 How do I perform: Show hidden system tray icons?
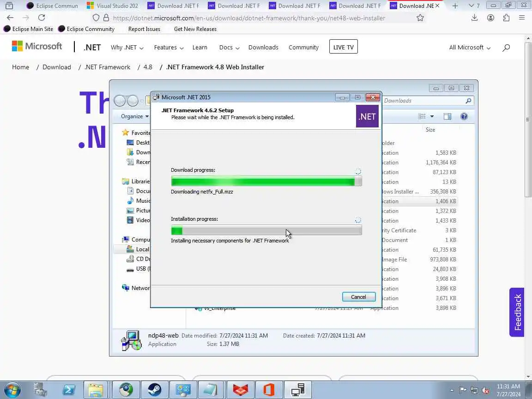tap(452, 390)
